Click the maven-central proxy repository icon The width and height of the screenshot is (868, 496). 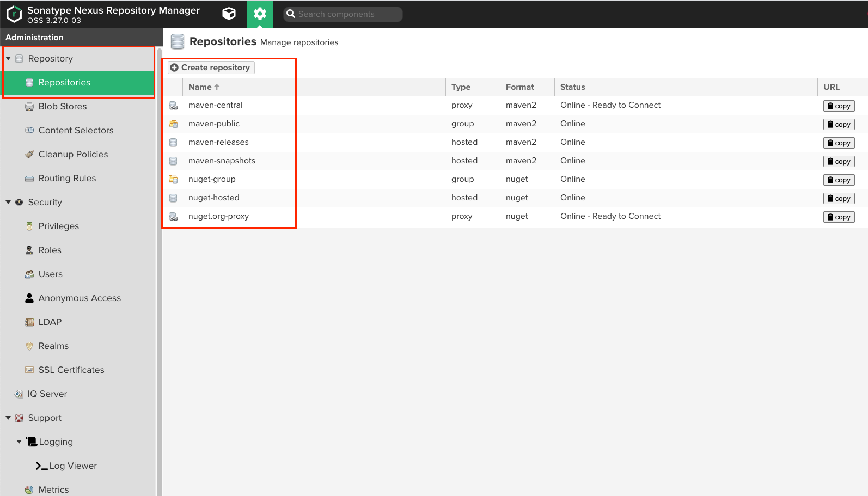coord(173,106)
